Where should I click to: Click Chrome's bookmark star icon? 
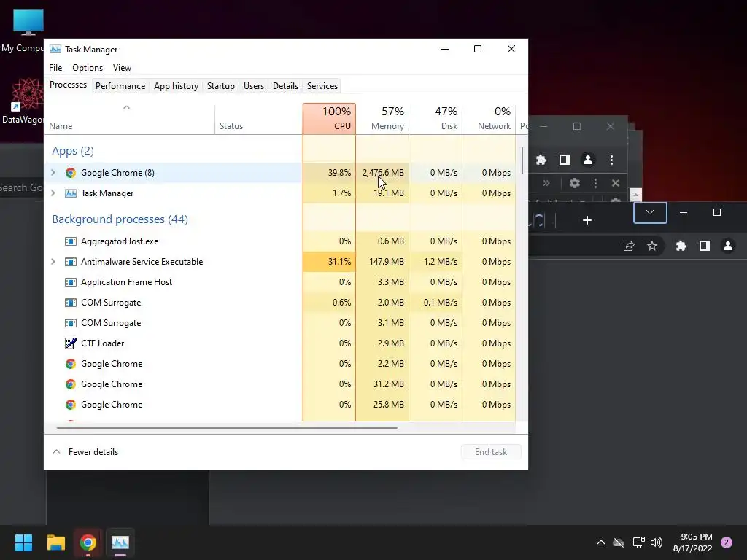651,246
